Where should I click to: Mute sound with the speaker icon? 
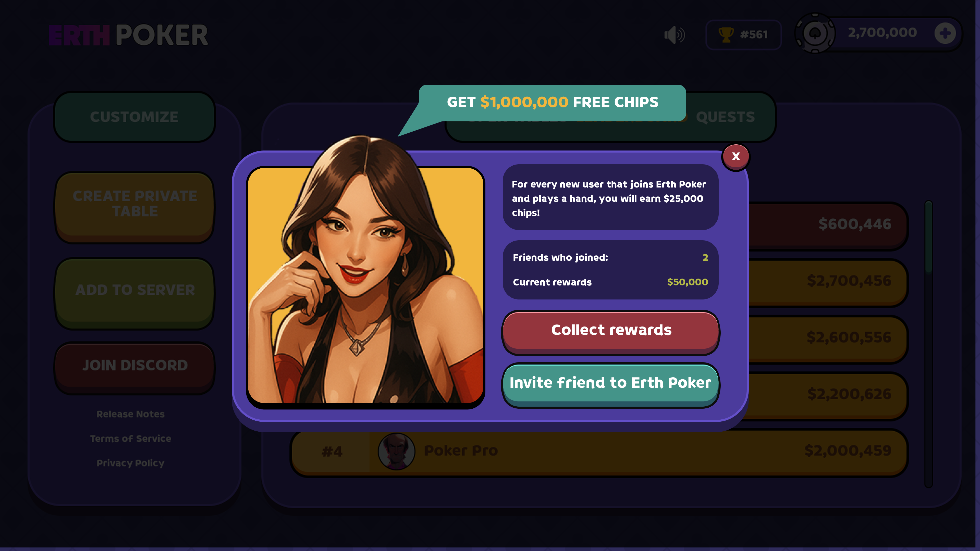pyautogui.click(x=674, y=35)
